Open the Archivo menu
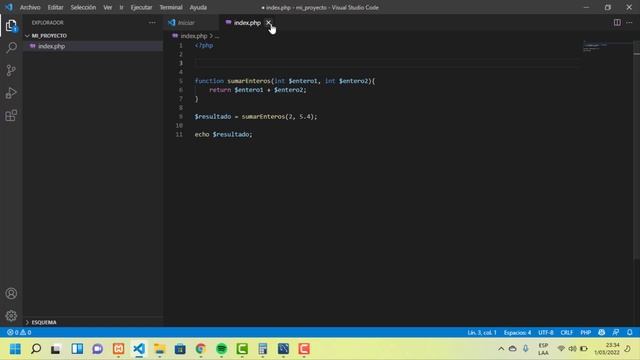This screenshot has height=360, width=640. (x=30, y=7)
